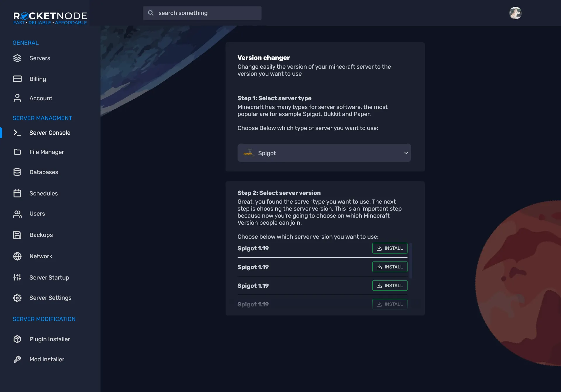Open the user profile avatar
The image size is (561, 392).
[515, 13]
